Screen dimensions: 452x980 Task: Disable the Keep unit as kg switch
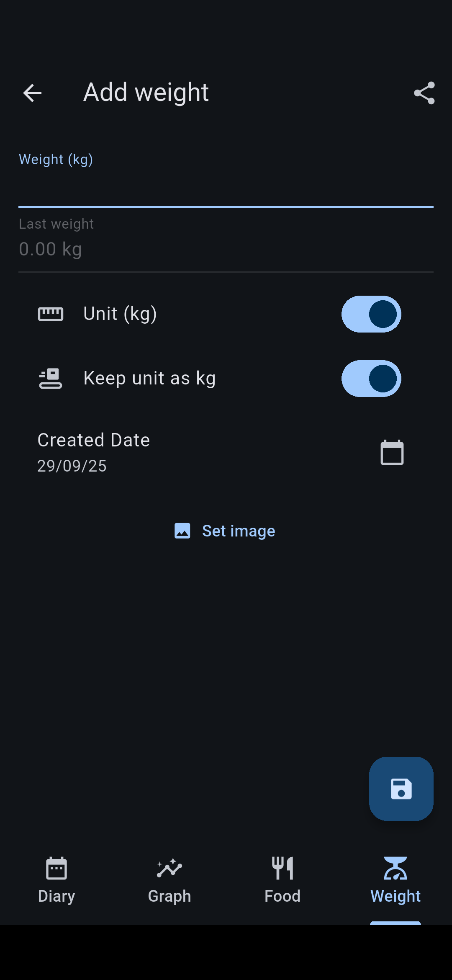pos(371,379)
